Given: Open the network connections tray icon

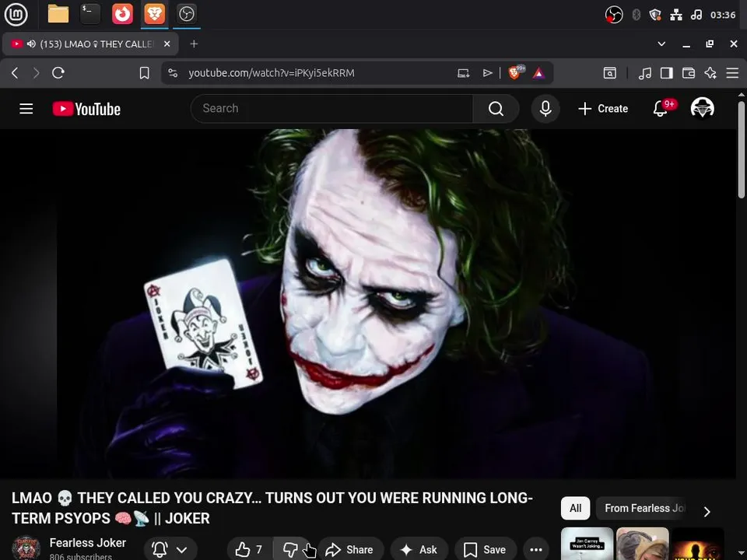Looking at the screenshot, I should pos(676,15).
